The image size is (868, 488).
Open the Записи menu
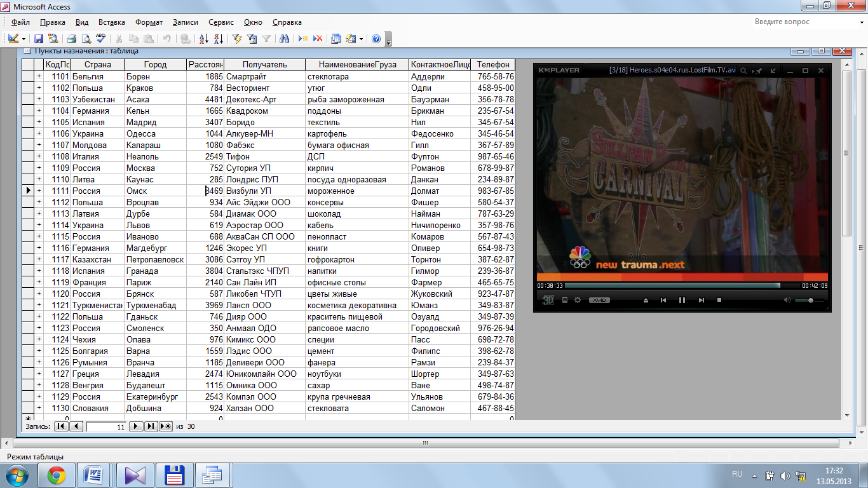click(186, 22)
